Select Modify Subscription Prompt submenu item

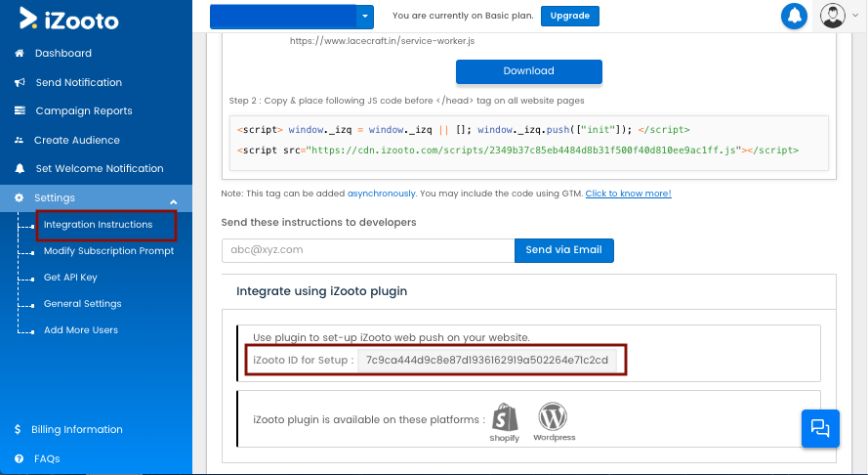point(108,251)
